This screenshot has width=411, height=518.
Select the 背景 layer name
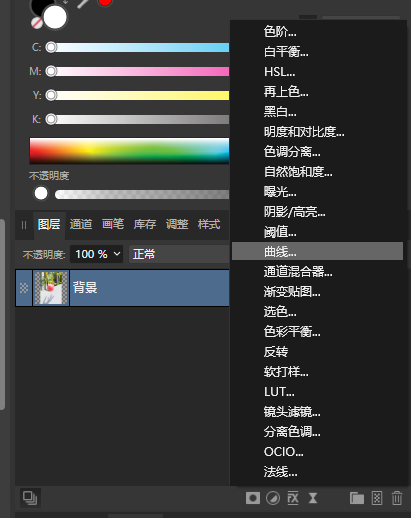85,288
